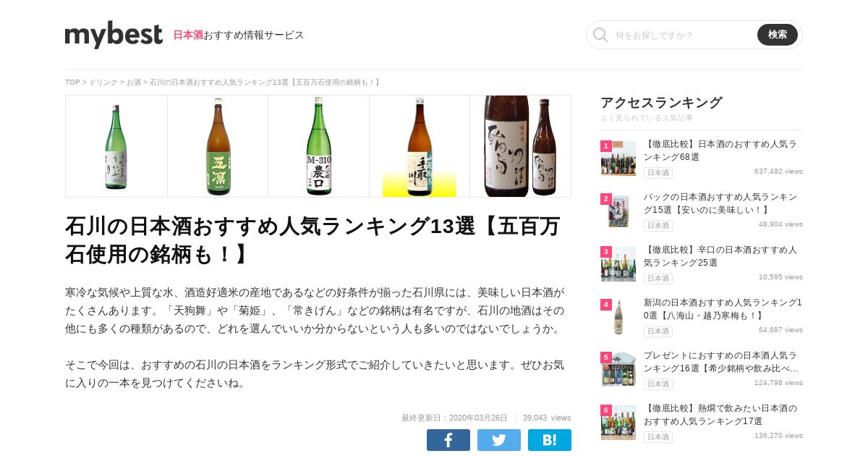Click the 最終更新日：2020年03月26日 text
The image size is (868, 456).
click(x=454, y=418)
